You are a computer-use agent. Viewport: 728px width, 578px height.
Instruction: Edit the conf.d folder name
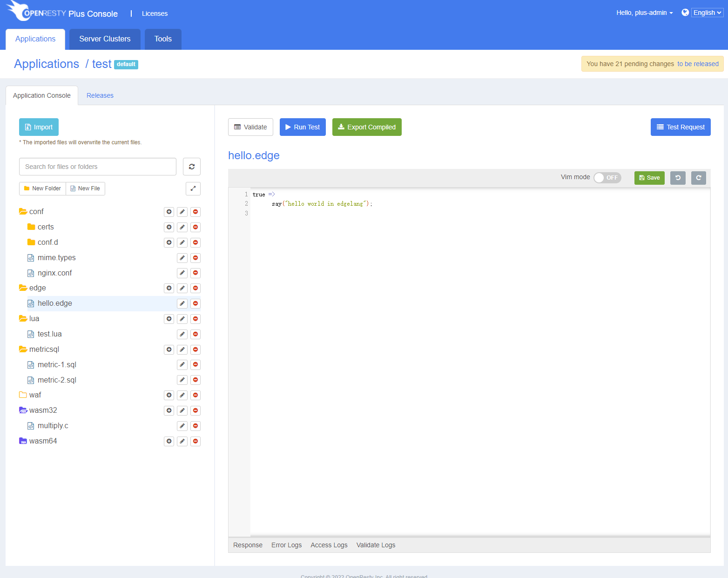click(182, 242)
